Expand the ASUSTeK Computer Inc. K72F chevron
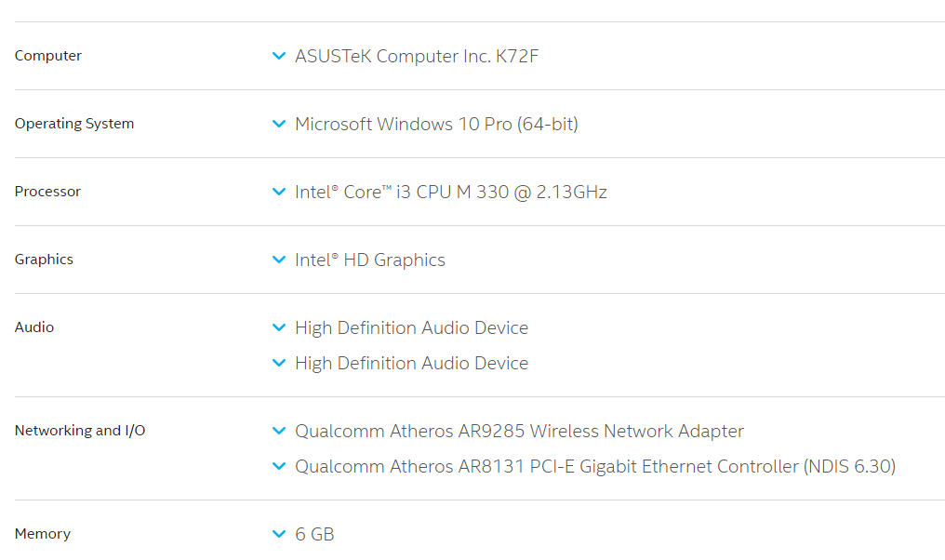945x560 pixels. (279, 56)
